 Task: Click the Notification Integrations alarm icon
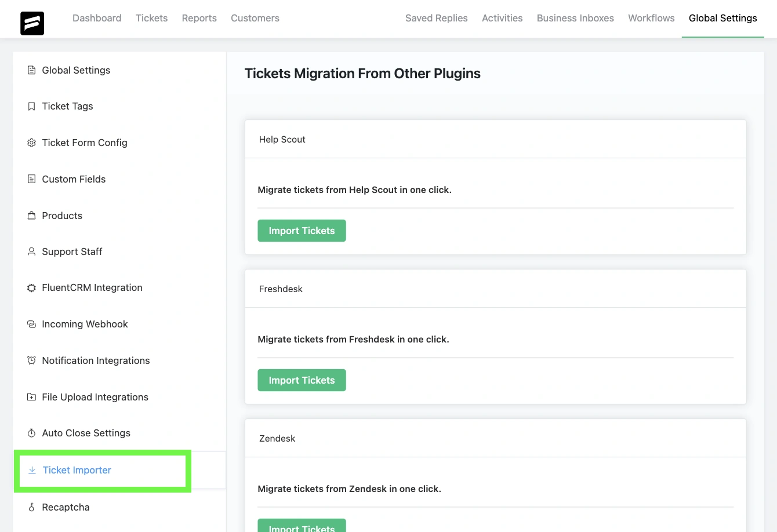(31, 360)
